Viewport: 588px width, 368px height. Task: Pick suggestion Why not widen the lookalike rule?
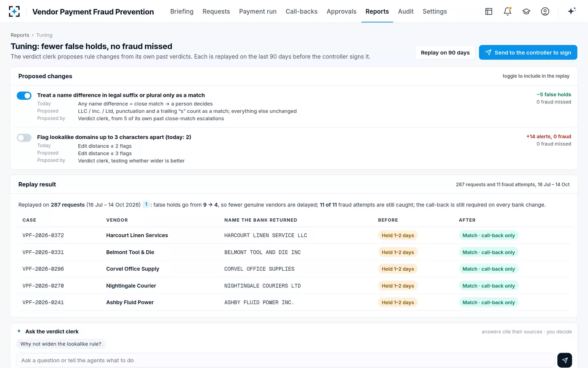(x=61, y=344)
